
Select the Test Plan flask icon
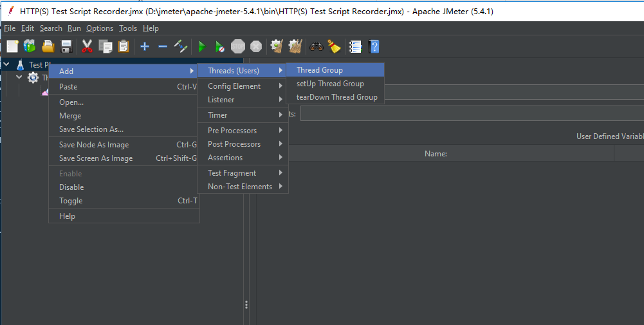click(20, 64)
